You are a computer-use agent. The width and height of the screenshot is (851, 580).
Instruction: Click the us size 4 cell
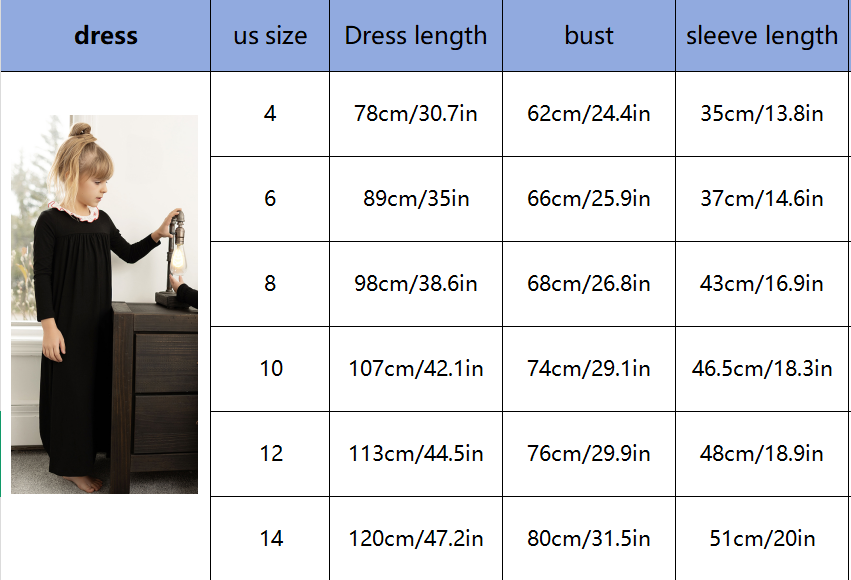[x=270, y=114]
